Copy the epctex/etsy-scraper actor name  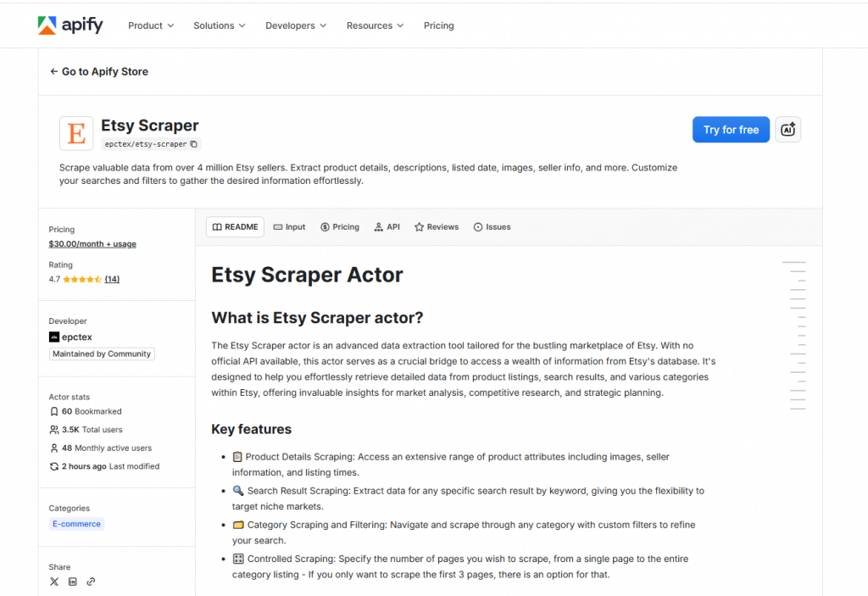[x=193, y=144]
